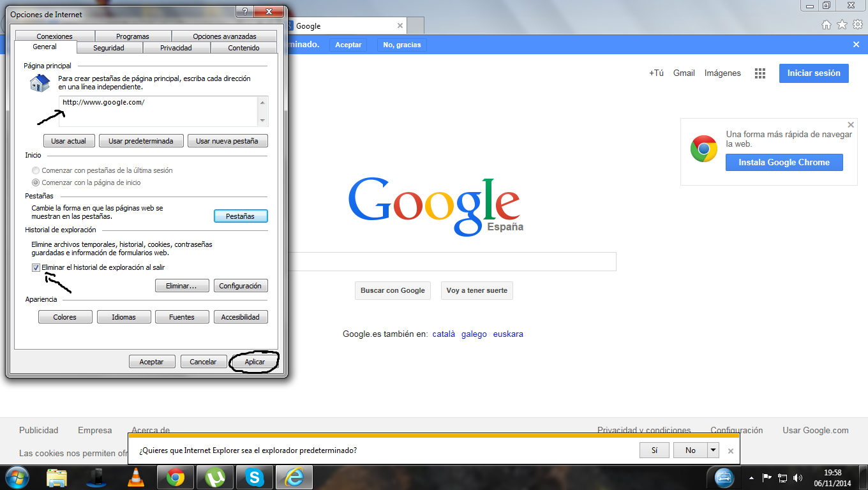Uncheck Eliminar el historial de exploración al salir

click(x=36, y=267)
